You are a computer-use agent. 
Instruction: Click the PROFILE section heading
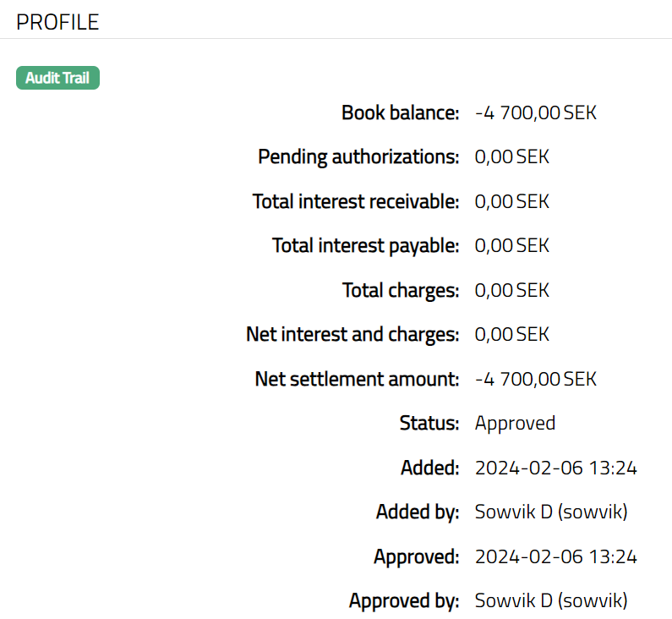[57, 23]
